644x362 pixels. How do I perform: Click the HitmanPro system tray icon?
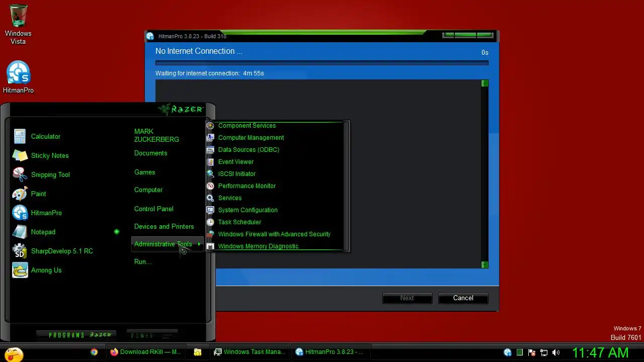(508, 352)
